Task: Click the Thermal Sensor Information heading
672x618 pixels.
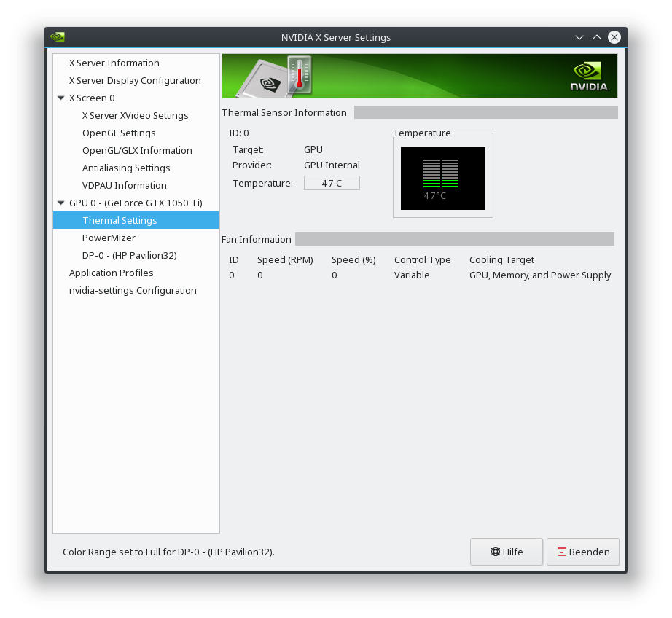Action: (284, 113)
